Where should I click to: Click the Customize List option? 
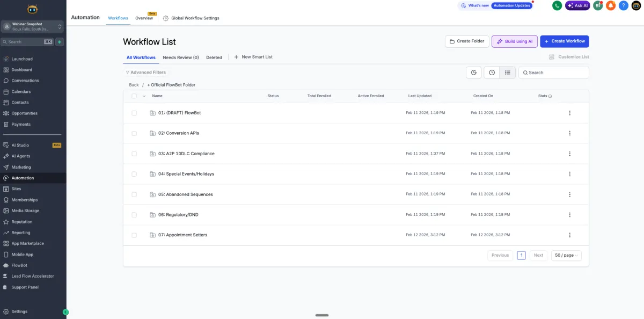pos(569,57)
